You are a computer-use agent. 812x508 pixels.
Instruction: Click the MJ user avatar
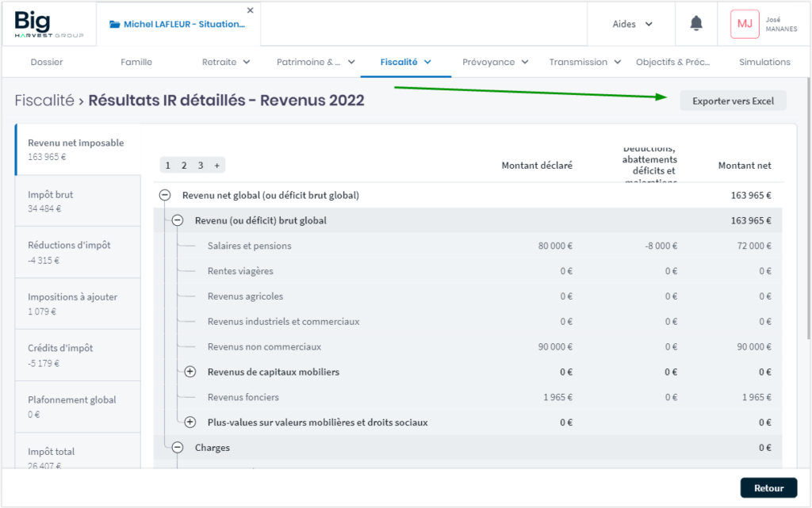(x=745, y=24)
